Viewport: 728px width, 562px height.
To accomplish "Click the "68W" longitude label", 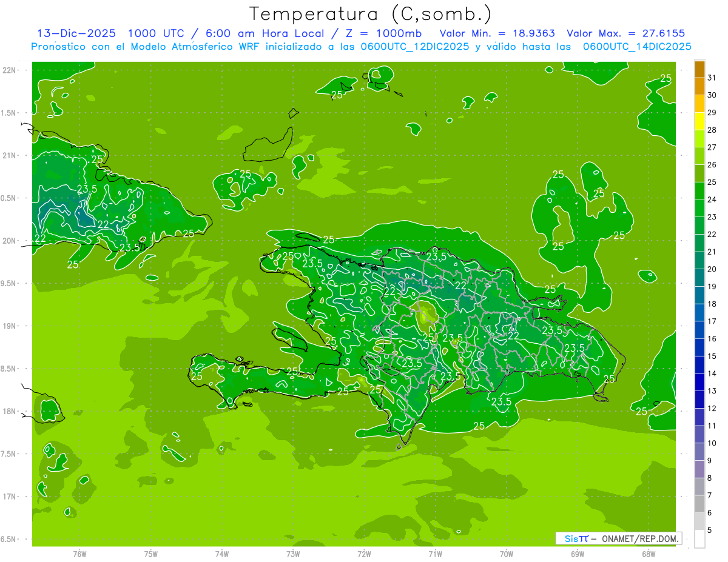I will click(649, 554).
